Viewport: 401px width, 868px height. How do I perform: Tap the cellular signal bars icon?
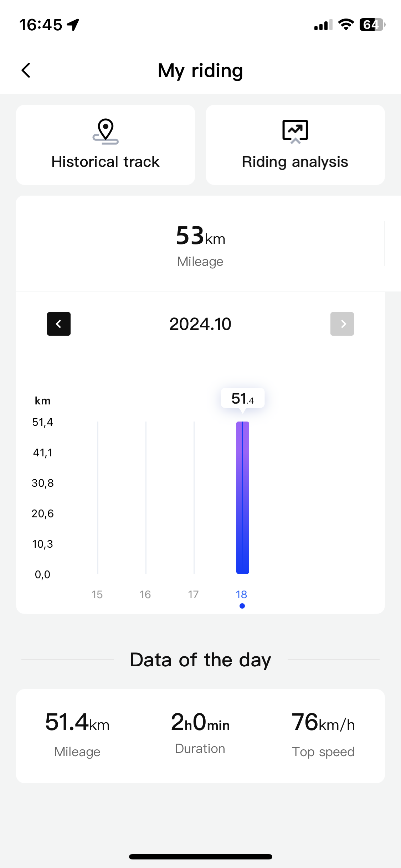(x=323, y=25)
